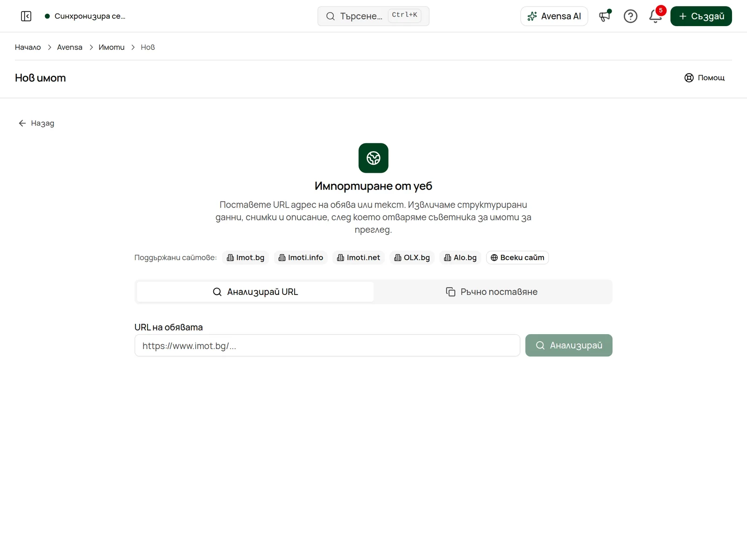Select the Imot.bg site chip

(246, 258)
